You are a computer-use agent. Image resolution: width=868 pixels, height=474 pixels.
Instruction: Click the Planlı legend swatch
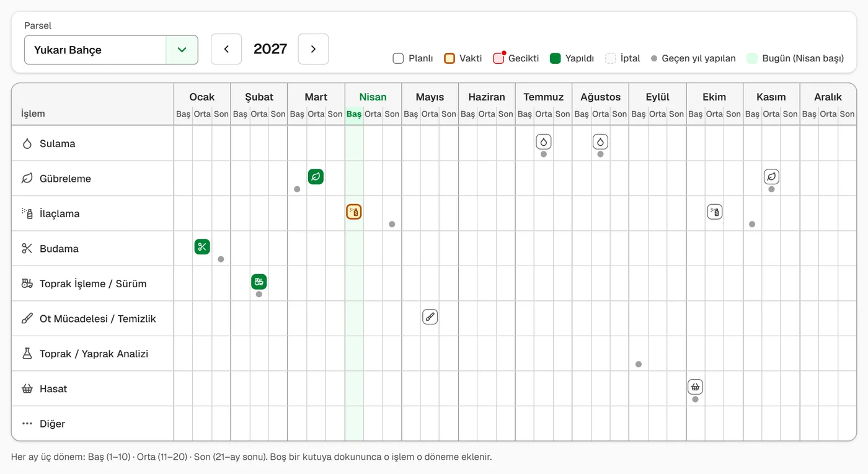398,58
